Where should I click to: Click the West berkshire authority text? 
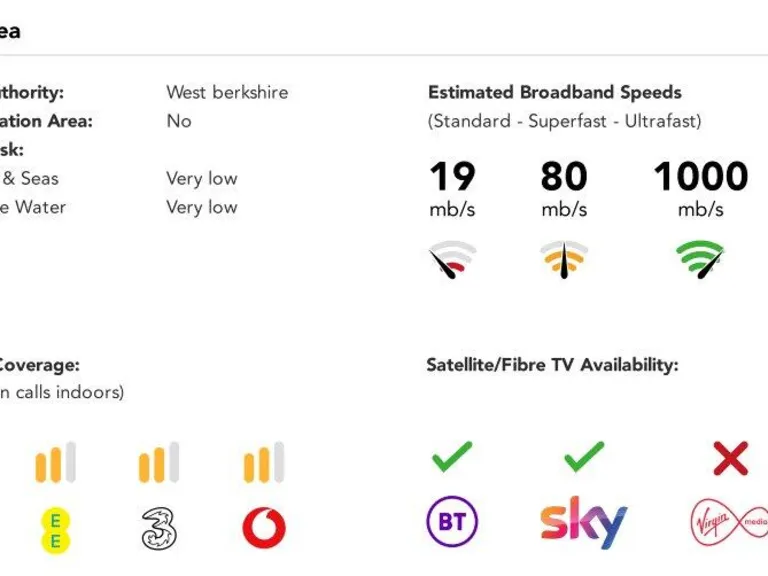tap(227, 92)
